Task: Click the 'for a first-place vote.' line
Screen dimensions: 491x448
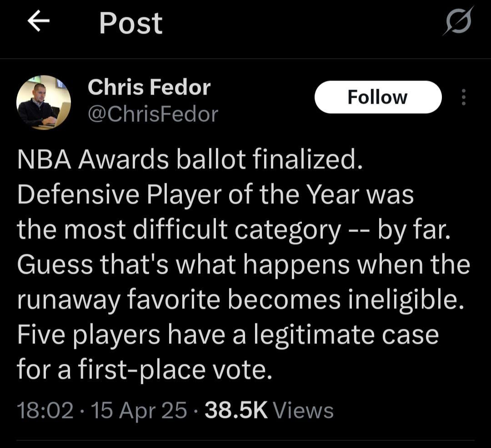Action: (144, 369)
